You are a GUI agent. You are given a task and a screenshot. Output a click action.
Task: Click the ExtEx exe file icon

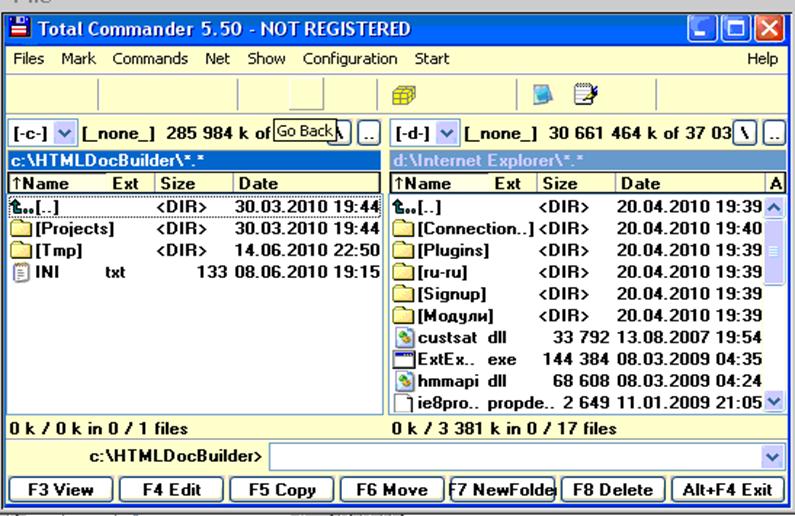(x=404, y=359)
